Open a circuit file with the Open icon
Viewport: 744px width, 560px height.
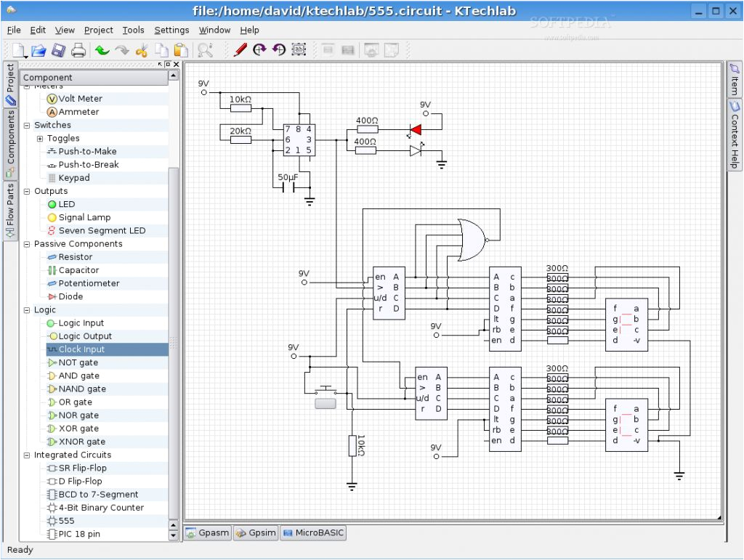(38, 49)
